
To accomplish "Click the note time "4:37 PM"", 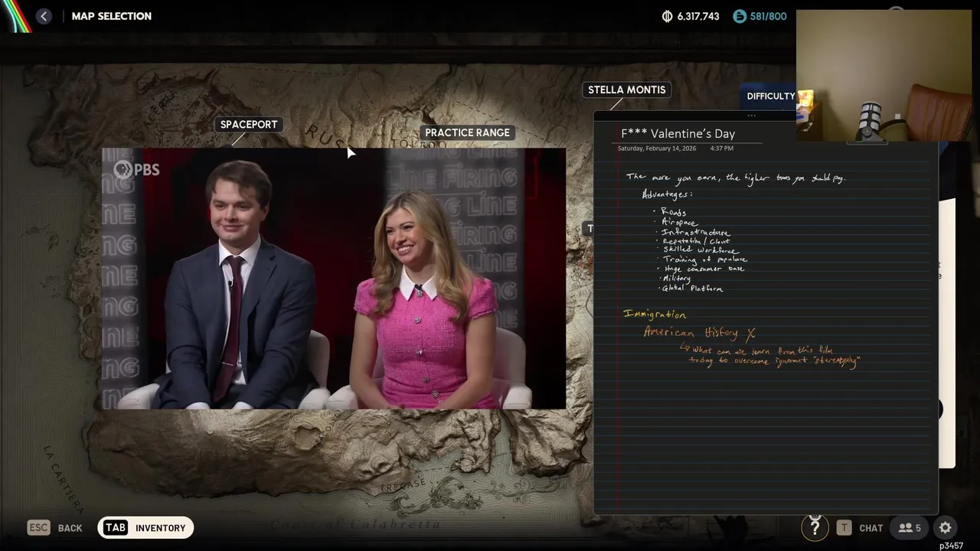I will coord(721,148).
